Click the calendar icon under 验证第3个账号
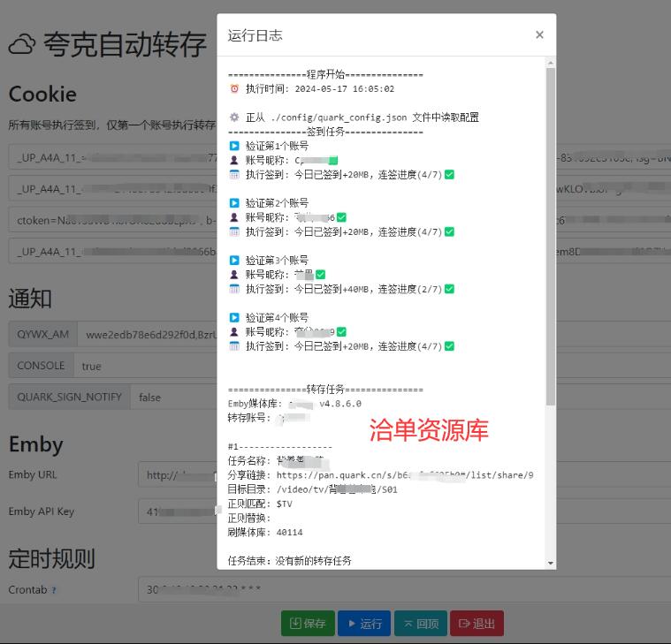The image size is (671, 644). [x=234, y=289]
